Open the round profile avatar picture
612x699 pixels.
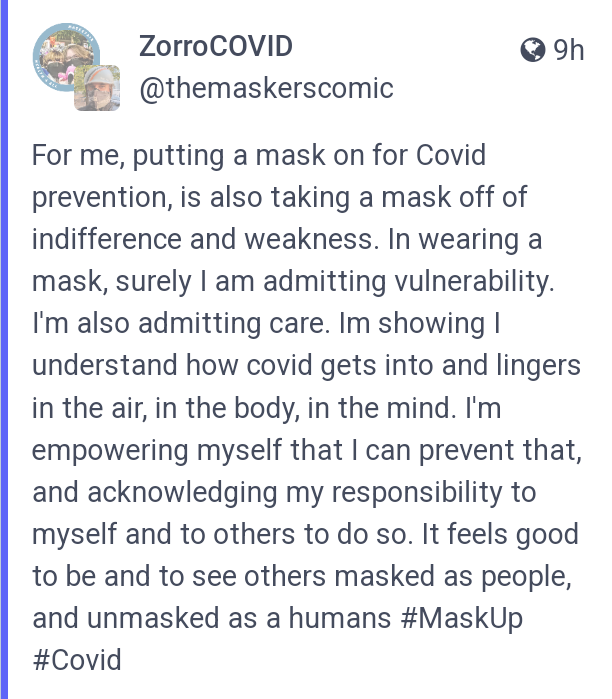pos(66,57)
